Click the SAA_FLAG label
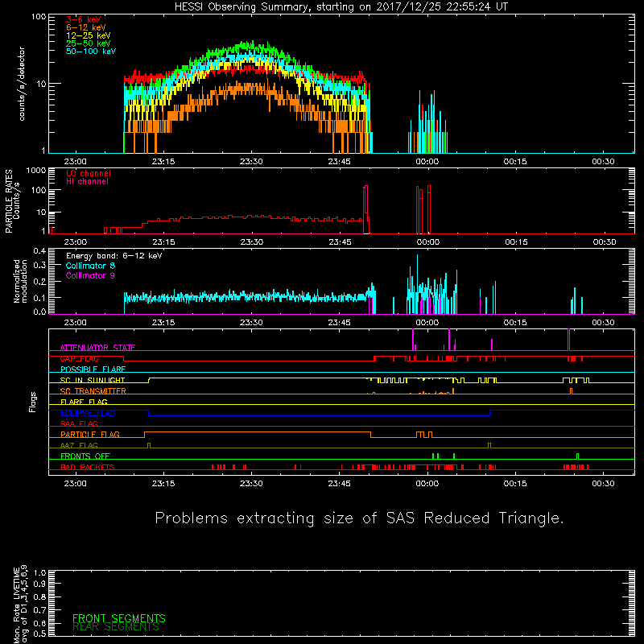The width and height of the screenshot is (644, 644). [x=79, y=423]
